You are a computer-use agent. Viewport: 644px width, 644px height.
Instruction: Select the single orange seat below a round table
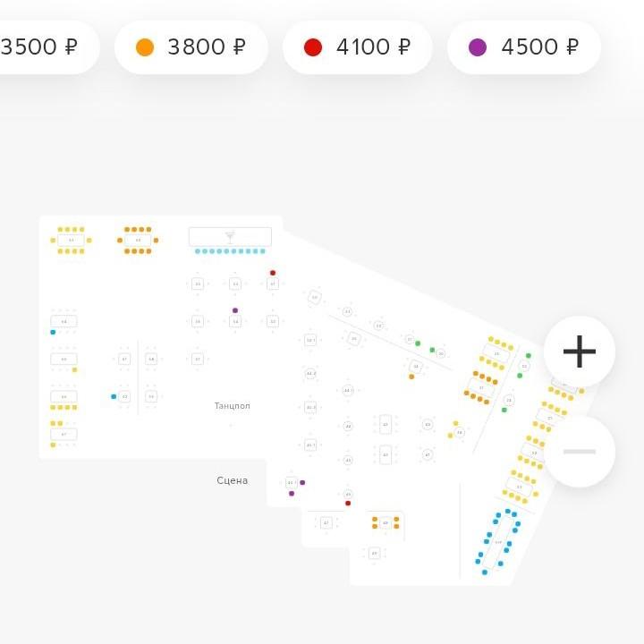click(411, 377)
